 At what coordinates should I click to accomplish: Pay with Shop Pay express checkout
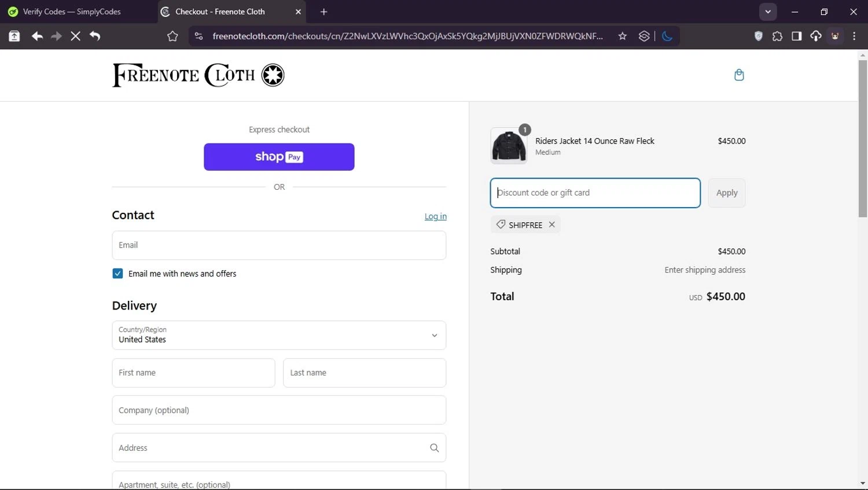(279, 157)
